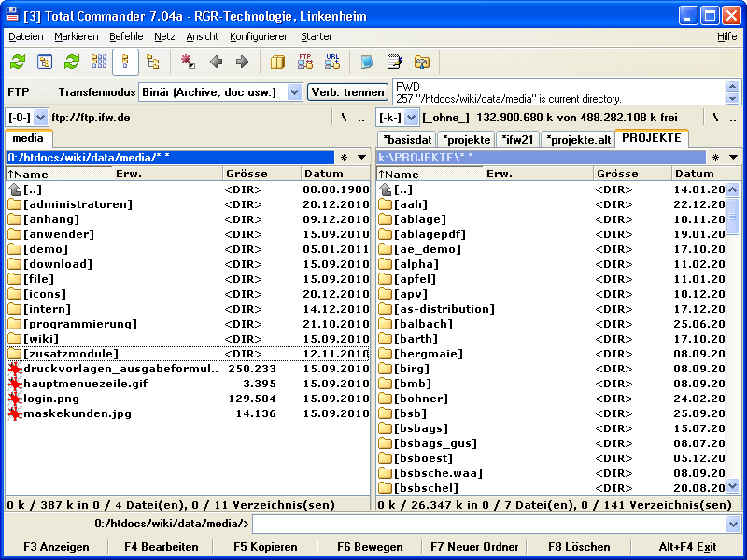Screen dimensions: 747x560
Task: Click the back arrow toolbar icon
Action: 217,63
